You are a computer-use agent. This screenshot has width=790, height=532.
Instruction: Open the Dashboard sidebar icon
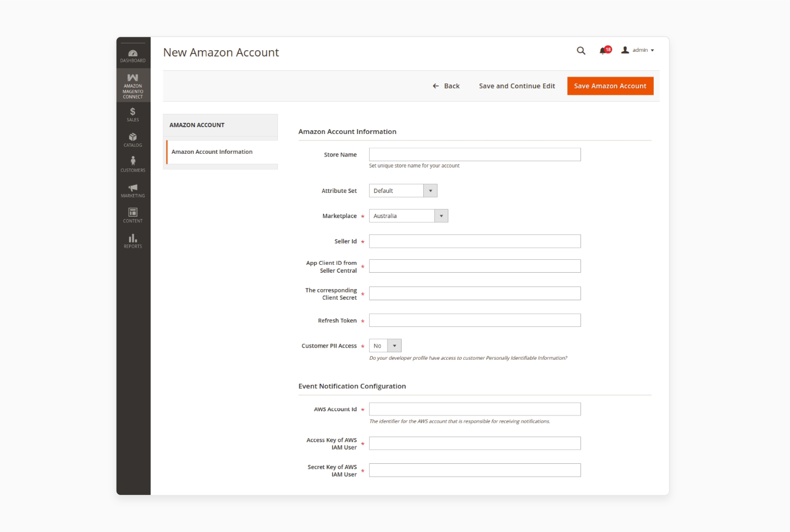click(x=133, y=56)
